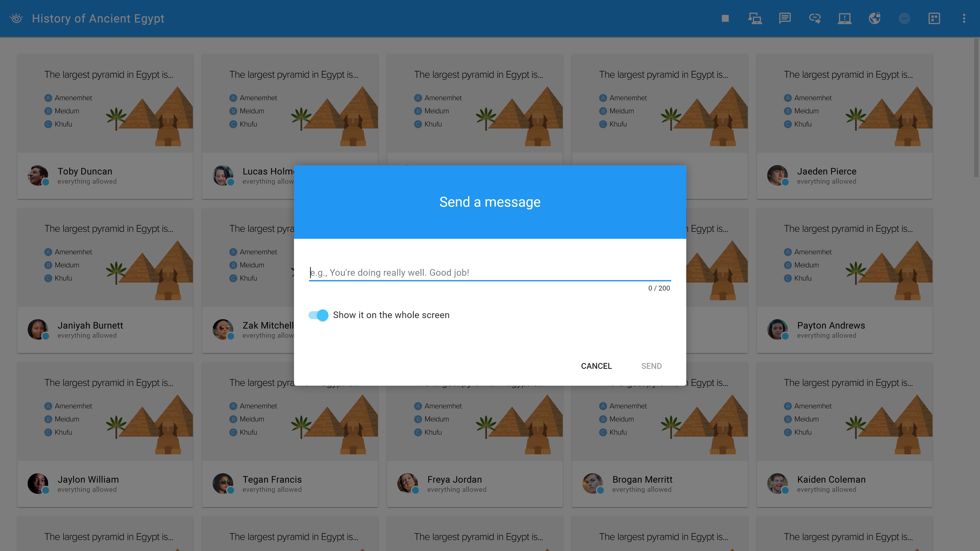Click everything allowed under Tegan Francis

tap(272, 490)
